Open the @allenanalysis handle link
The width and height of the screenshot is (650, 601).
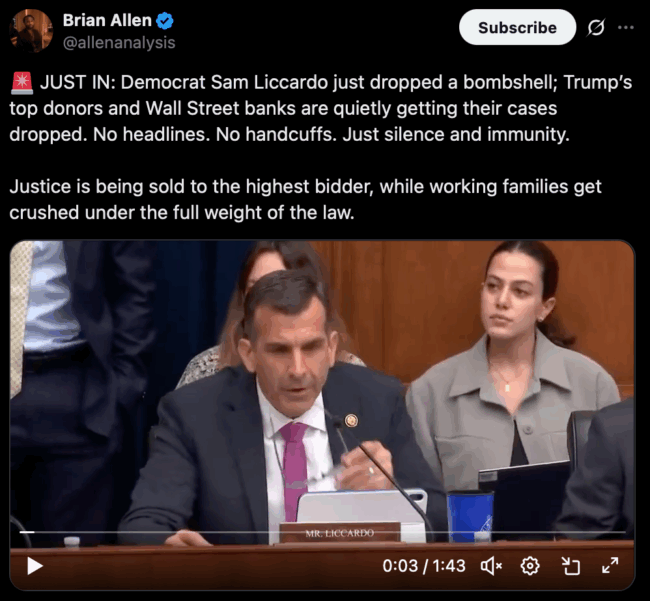click(119, 43)
